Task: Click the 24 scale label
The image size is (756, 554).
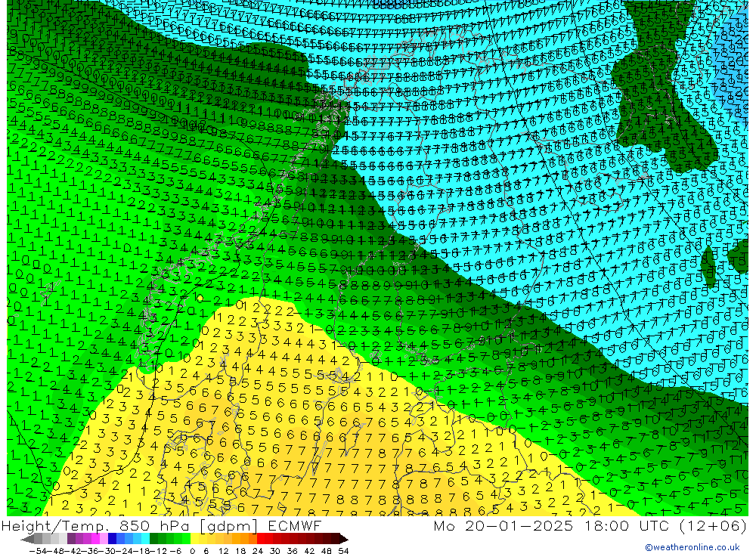Action: 258,551
